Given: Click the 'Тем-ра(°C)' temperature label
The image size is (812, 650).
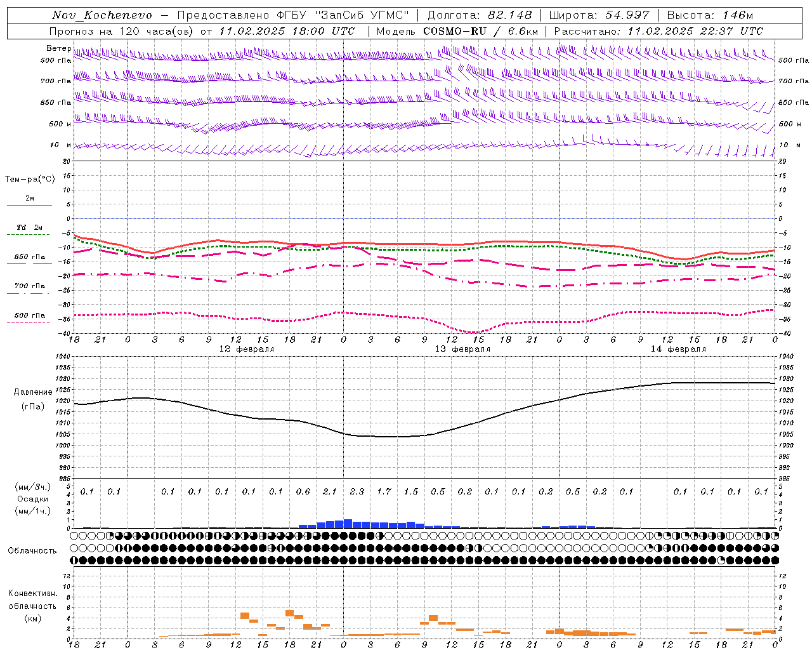Looking at the screenshot, I should pyautogui.click(x=30, y=180).
